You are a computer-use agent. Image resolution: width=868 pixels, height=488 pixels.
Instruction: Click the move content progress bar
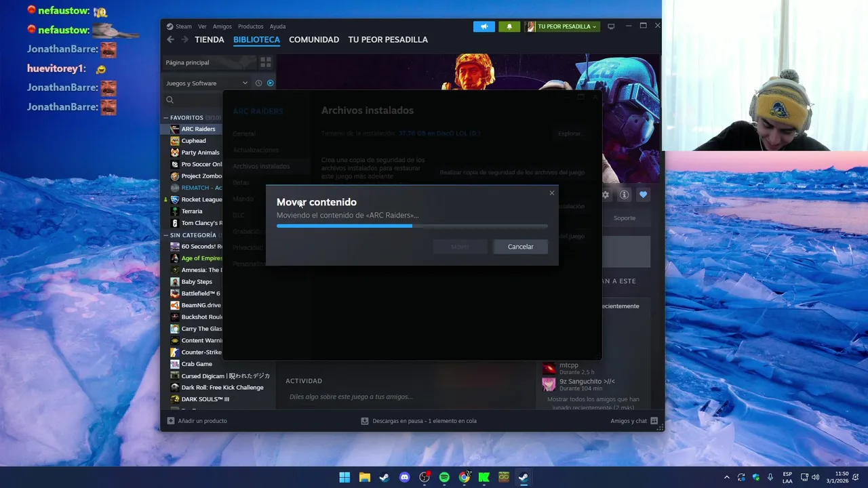[x=412, y=226]
